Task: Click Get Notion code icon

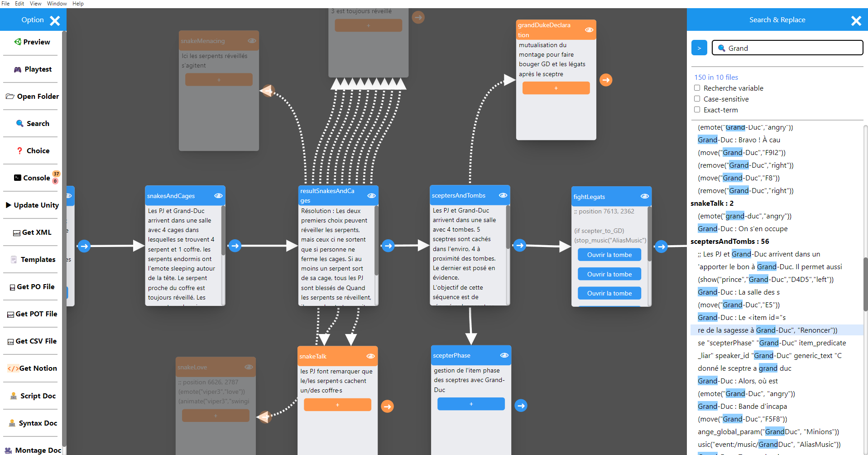Action: click(x=13, y=368)
